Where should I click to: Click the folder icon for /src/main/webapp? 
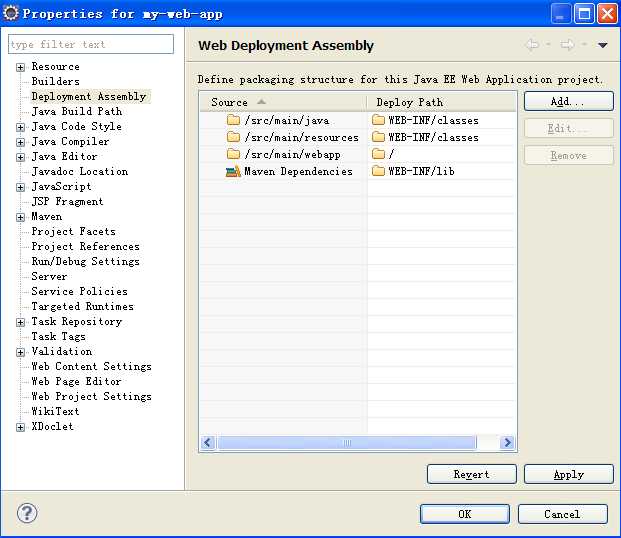coord(233,154)
